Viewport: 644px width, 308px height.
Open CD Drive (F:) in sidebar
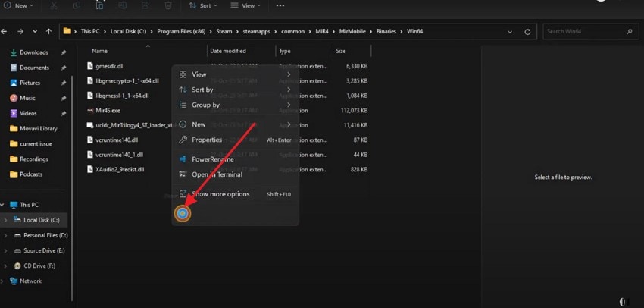pos(39,266)
